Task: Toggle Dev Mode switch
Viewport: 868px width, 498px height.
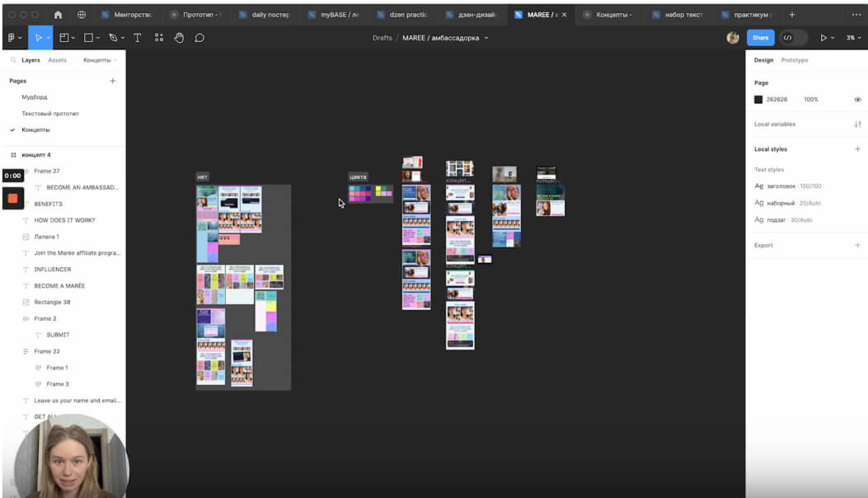Action: point(793,38)
